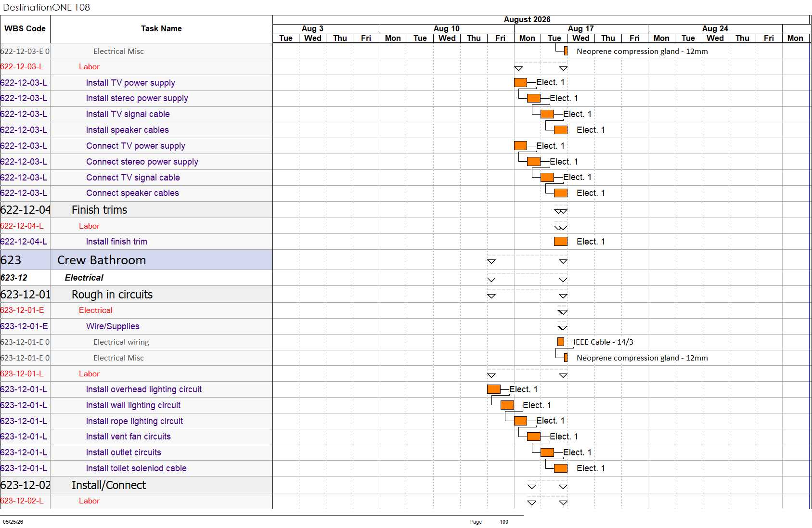Image resolution: width=812 pixels, height=528 pixels.
Task: Select the Crew Bathroom row
Action: tap(136, 260)
